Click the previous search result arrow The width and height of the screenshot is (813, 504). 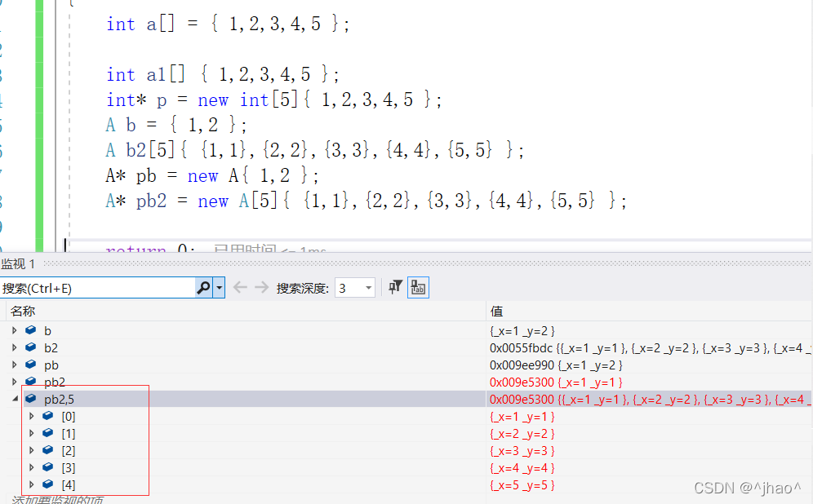240,288
